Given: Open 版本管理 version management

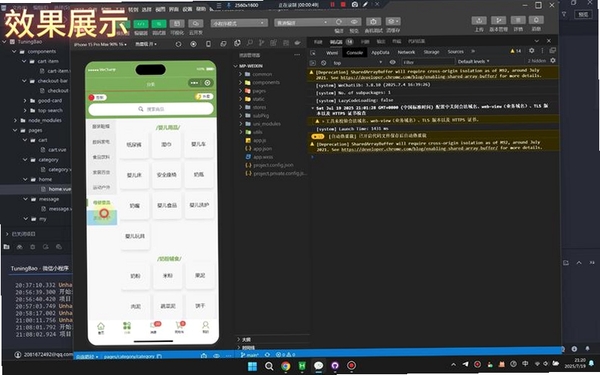Looking at the screenshot, I should [x=498, y=20].
